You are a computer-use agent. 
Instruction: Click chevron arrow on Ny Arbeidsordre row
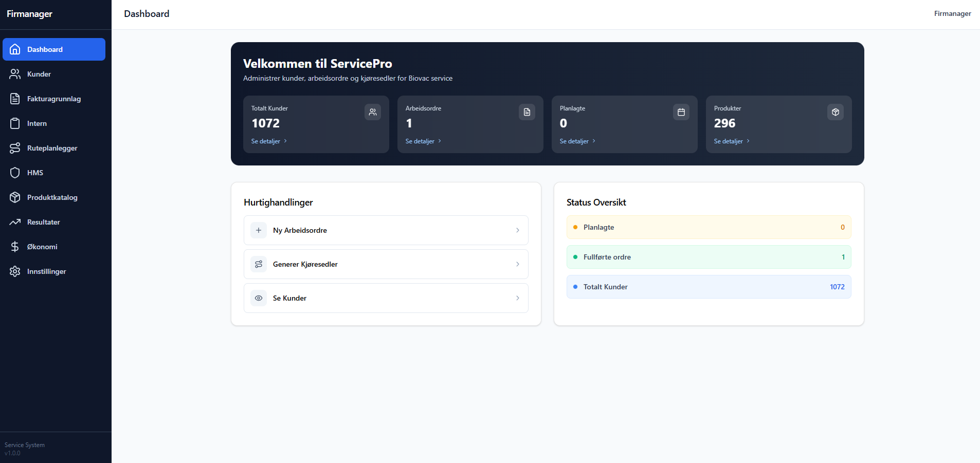tap(518, 230)
